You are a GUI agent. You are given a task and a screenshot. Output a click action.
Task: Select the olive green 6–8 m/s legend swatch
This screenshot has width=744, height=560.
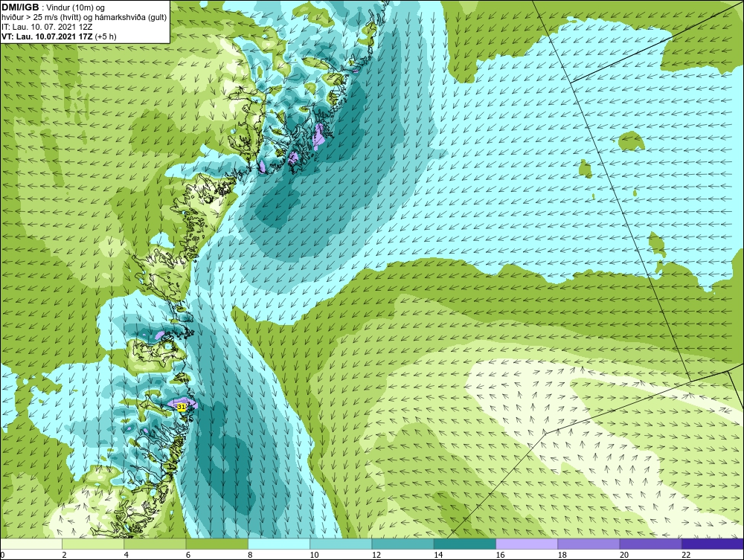point(217,544)
